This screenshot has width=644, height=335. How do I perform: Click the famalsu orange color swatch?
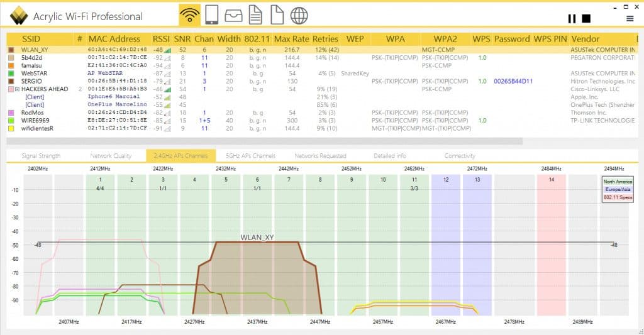tap(11, 65)
